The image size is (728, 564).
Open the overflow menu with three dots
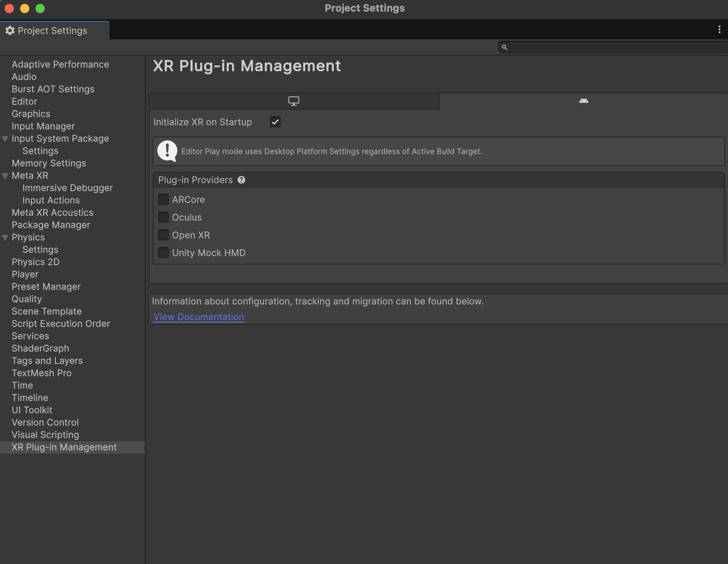pos(719,29)
